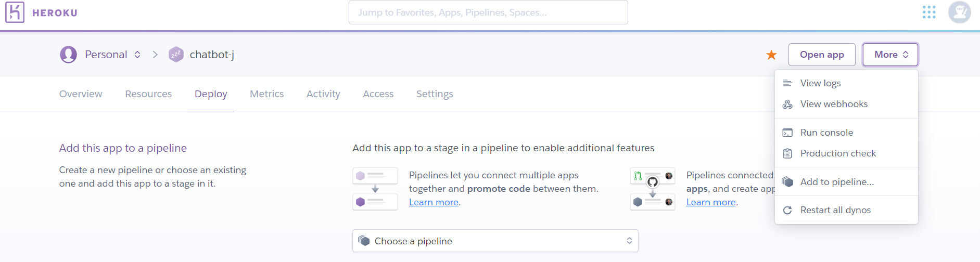Open the apps grid icon

(x=929, y=12)
